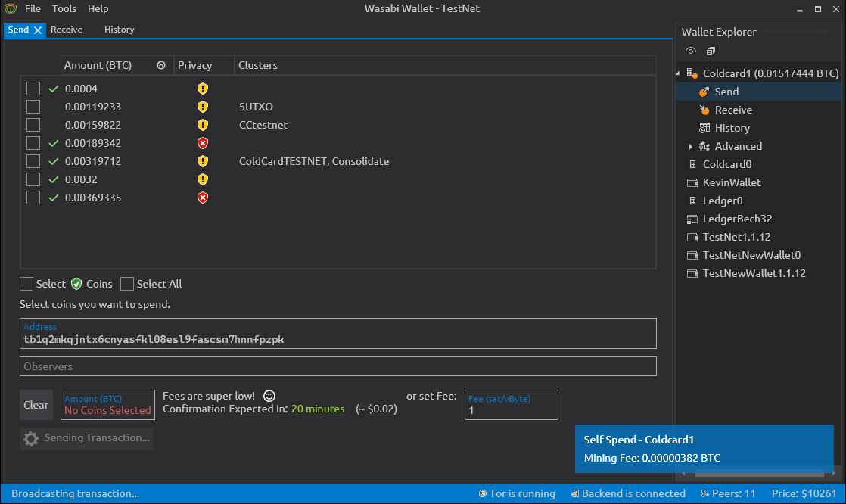Select the TestNet1.1.12 wallet
846x504 pixels.
736,237
